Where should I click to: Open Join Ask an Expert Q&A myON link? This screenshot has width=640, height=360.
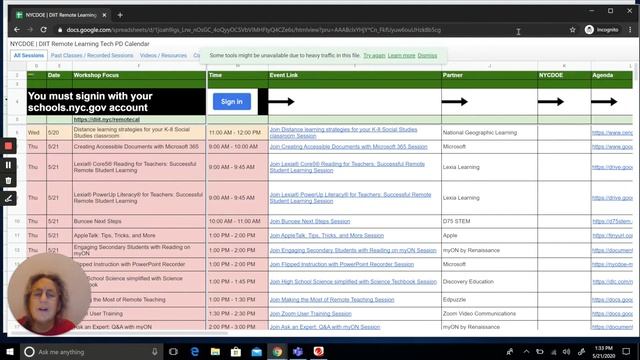point(325,327)
